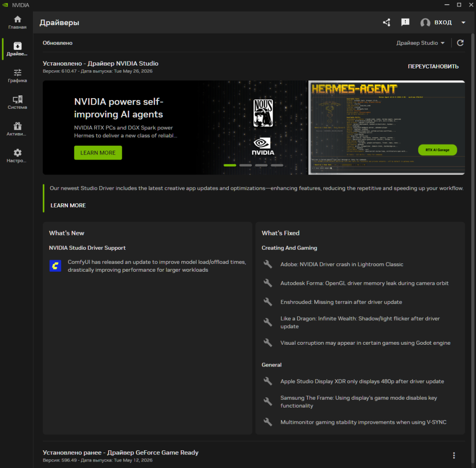Click 'Установлено - Драйвер NVIDIA Studio' title

pos(100,64)
